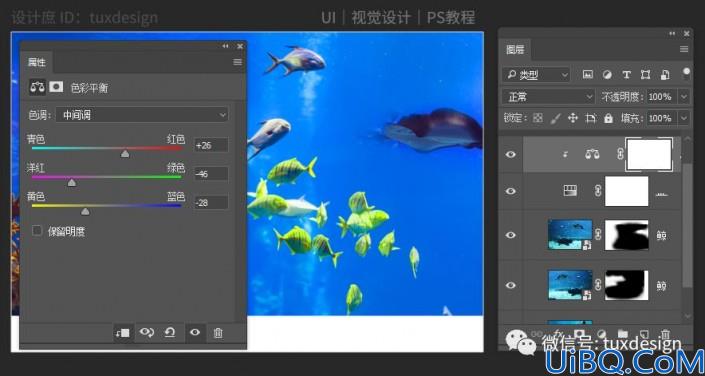The width and height of the screenshot is (705, 376).
Task: Click the link icon on the second adjustment layer
Action: (598, 191)
